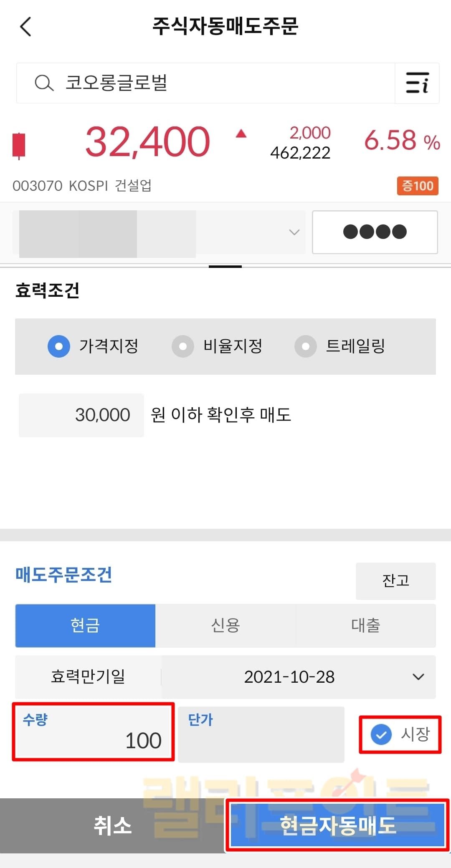Select the 비율지정 radio option
This screenshot has width=451, height=868.
(183, 346)
